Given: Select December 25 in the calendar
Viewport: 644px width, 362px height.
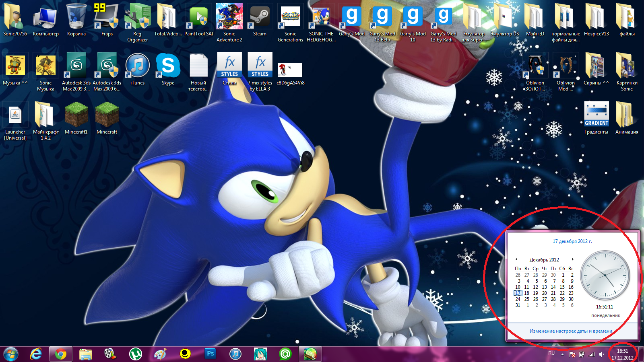Looking at the screenshot, I should [526, 299].
